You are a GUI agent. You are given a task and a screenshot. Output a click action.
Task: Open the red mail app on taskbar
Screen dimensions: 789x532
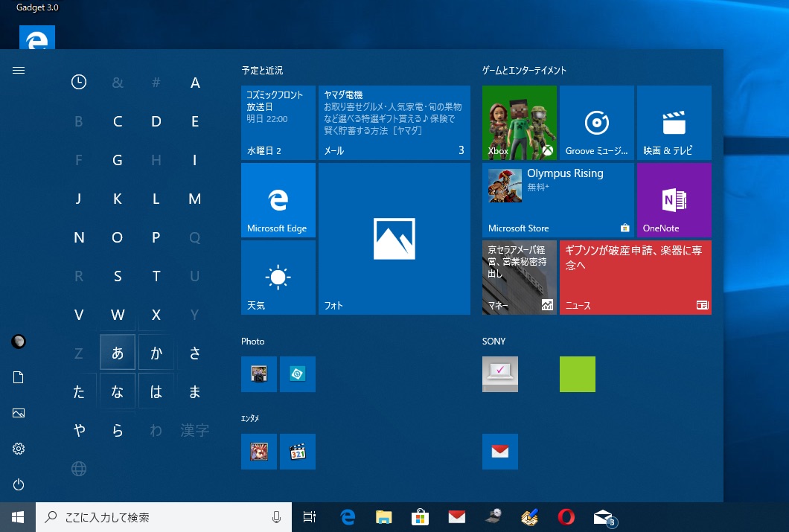tap(456, 517)
